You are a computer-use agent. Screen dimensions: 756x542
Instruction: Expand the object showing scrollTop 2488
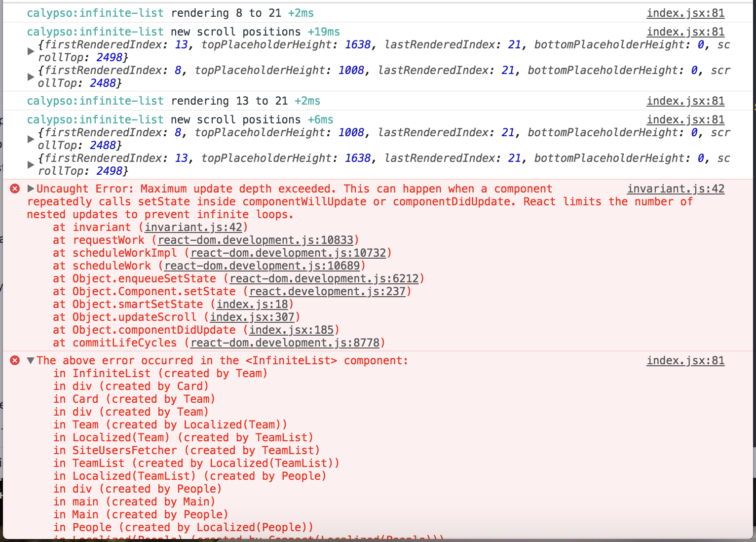coord(31,76)
